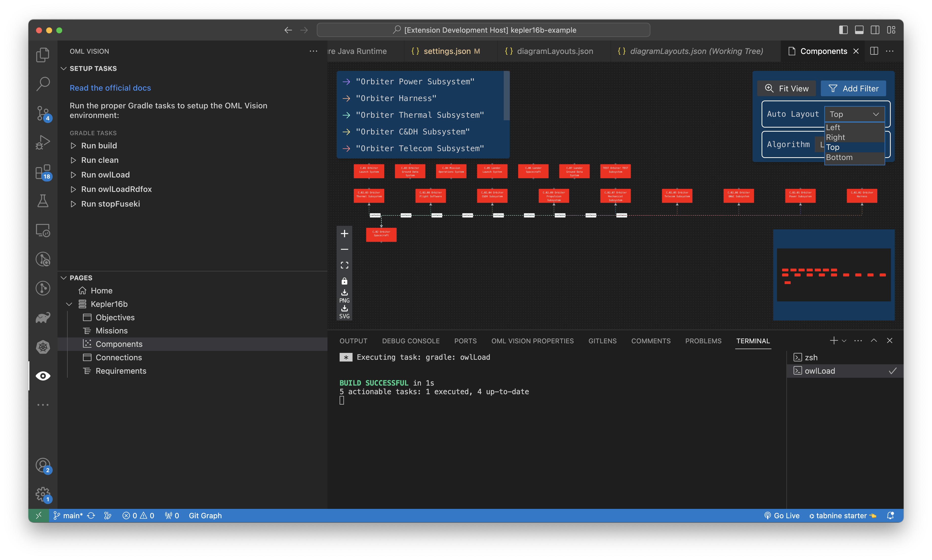Download the diagram as PNG
932x560 pixels.
tap(344, 296)
